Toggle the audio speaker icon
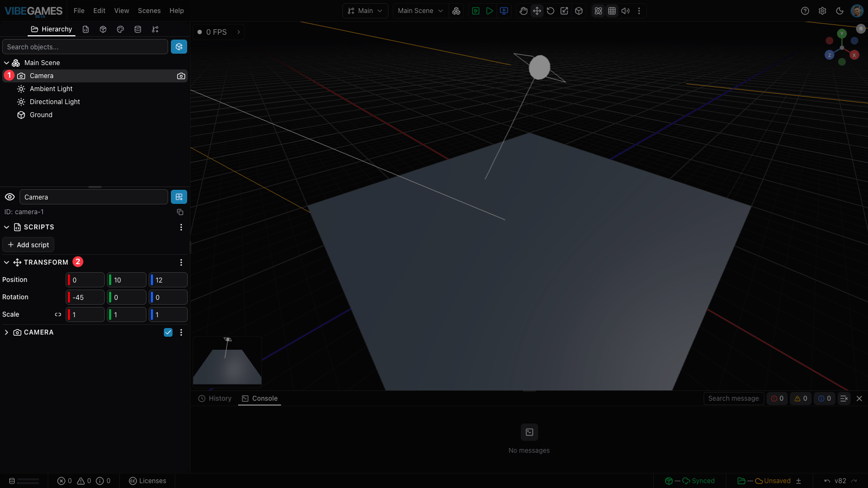 point(626,11)
